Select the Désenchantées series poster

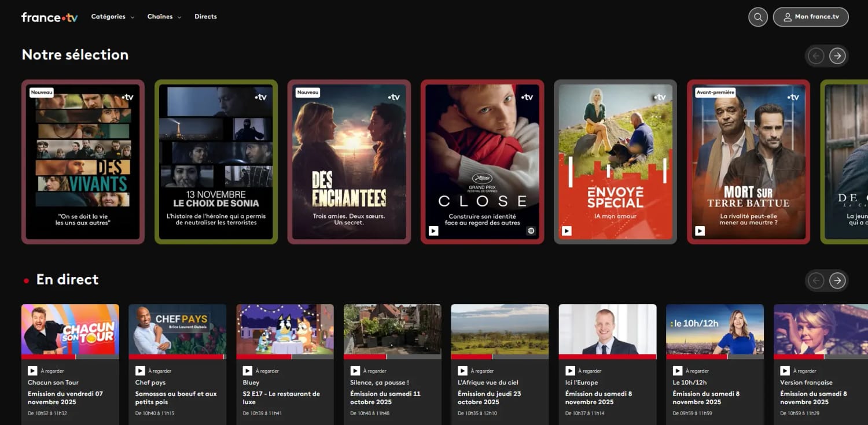click(x=349, y=162)
